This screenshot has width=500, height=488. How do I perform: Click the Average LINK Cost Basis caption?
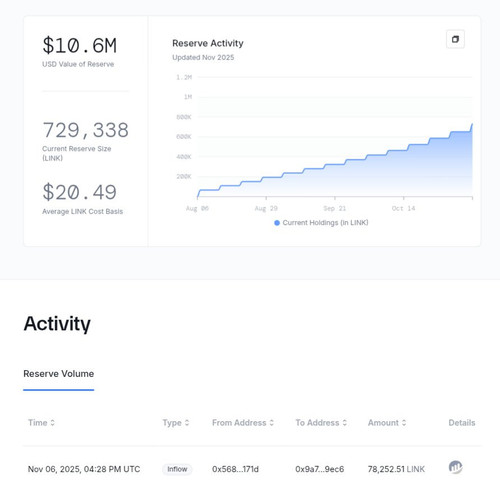(82, 211)
